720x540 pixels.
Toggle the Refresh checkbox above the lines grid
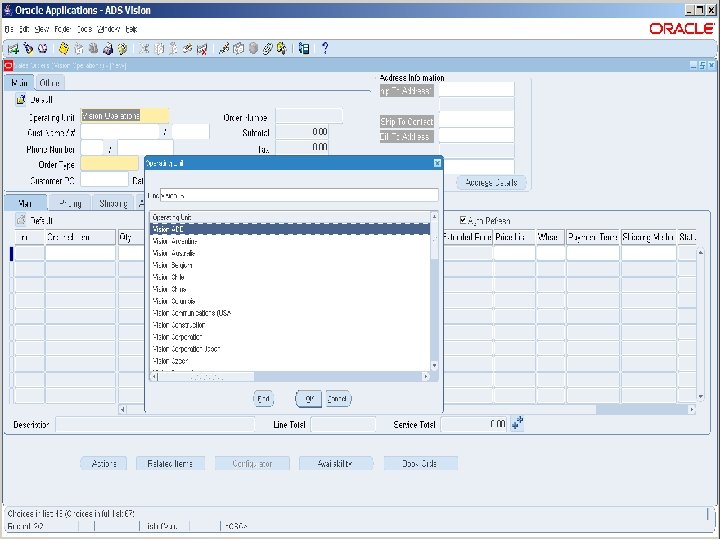[x=463, y=220]
